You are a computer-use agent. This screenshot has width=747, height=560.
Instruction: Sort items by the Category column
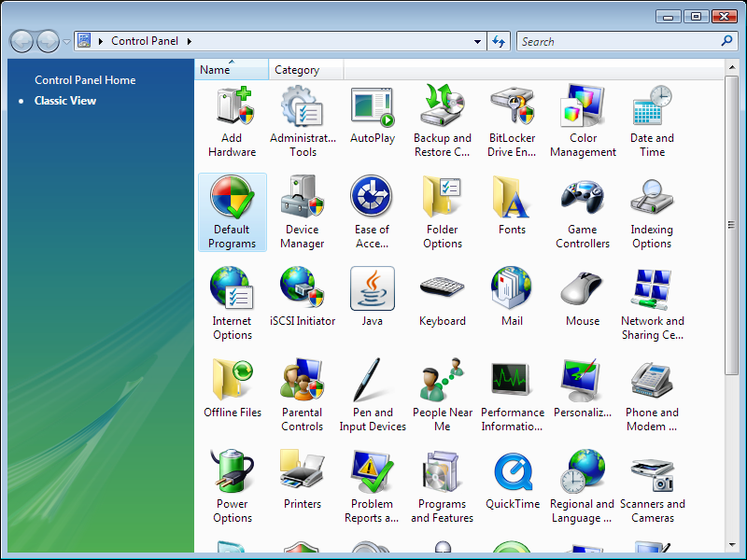299,69
